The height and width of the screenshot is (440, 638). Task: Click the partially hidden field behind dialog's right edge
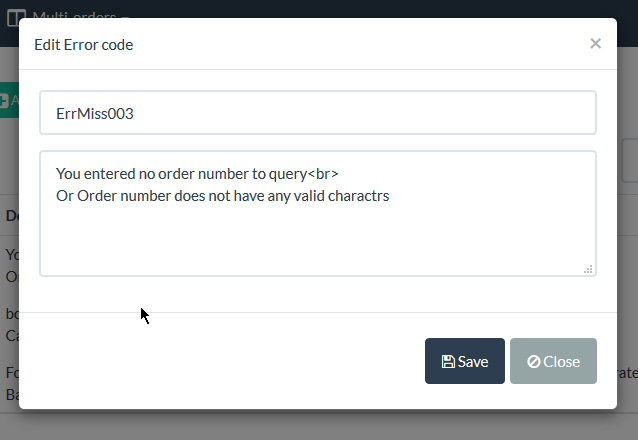point(629,158)
